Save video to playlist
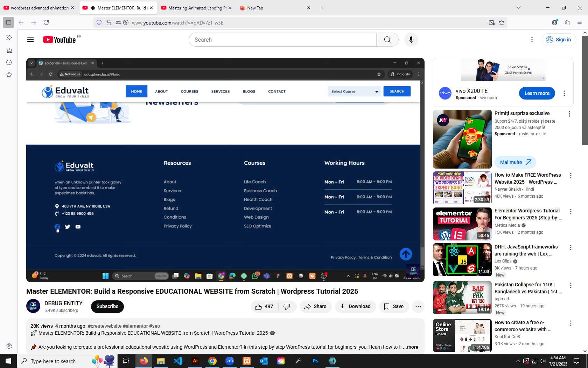Viewport: 588px width, 368px height. 394,307
